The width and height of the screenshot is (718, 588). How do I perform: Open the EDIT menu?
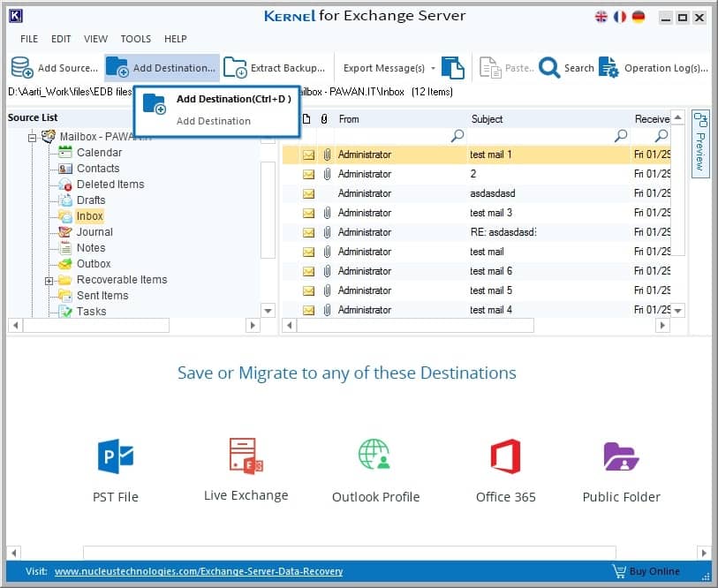(x=61, y=39)
